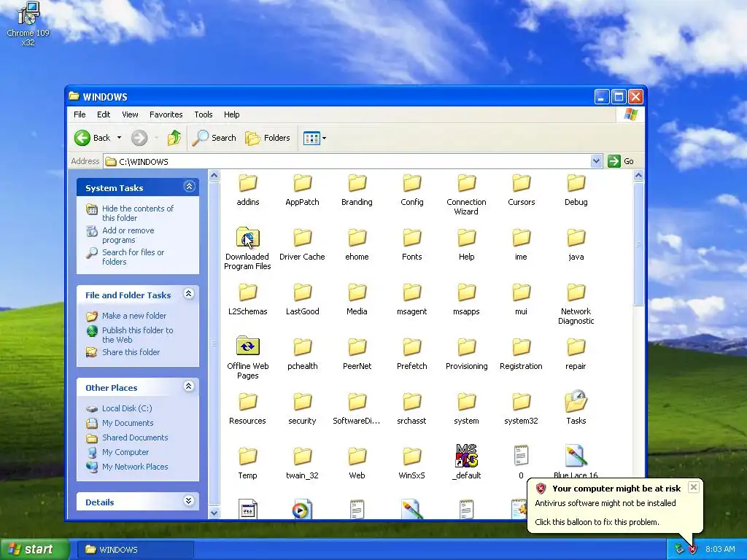
Task: Select the Fonts folder
Action: [411, 244]
